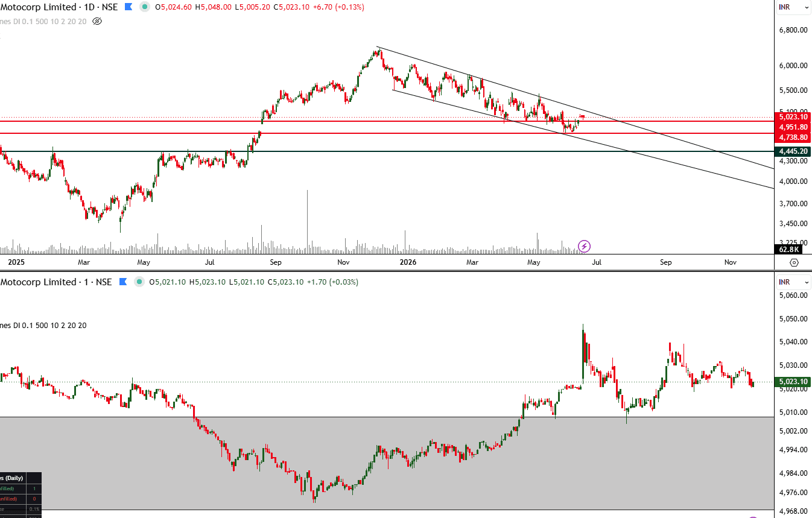Click the 62.8K volume label

[789, 249]
